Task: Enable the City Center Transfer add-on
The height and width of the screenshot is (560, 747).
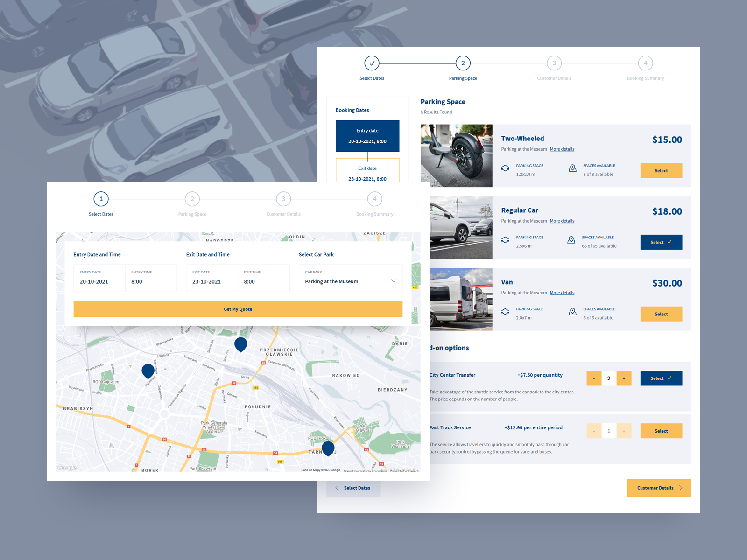Action: 661,378
